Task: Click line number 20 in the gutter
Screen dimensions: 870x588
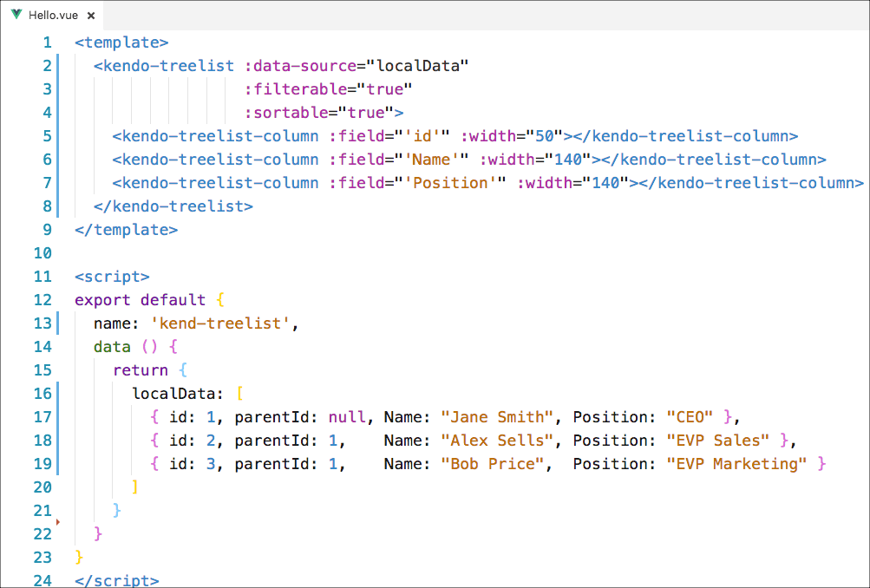Action: click(x=43, y=487)
